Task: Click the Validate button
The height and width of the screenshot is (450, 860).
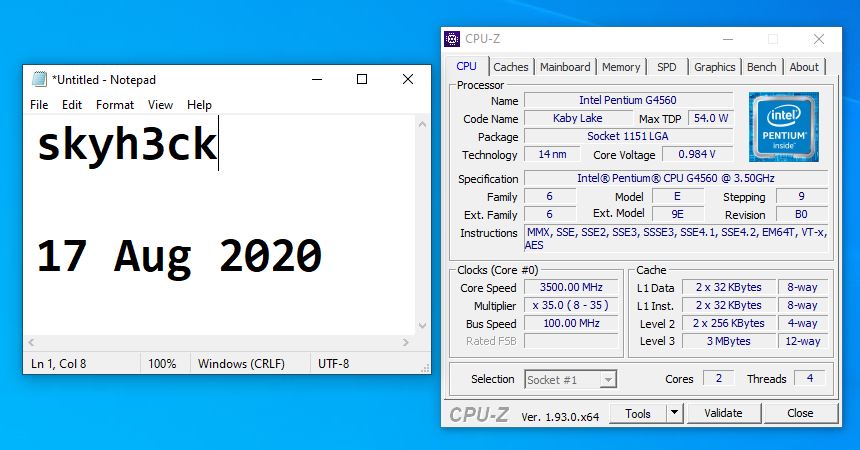Action: click(x=723, y=413)
